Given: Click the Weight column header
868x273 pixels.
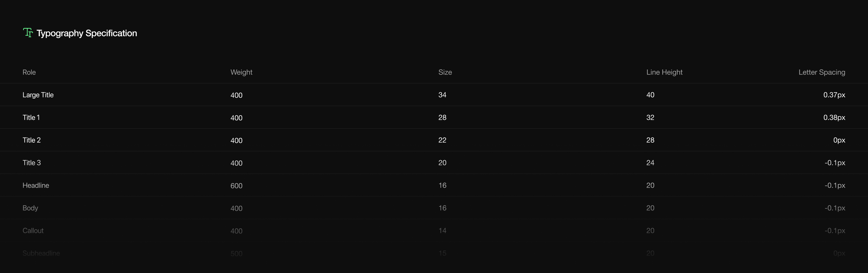Looking at the screenshot, I should [241, 72].
